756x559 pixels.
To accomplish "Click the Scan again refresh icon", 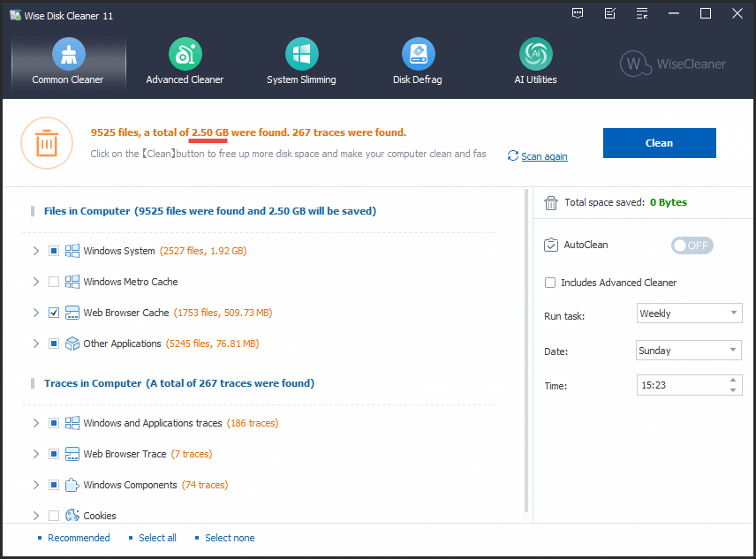I will coord(512,155).
